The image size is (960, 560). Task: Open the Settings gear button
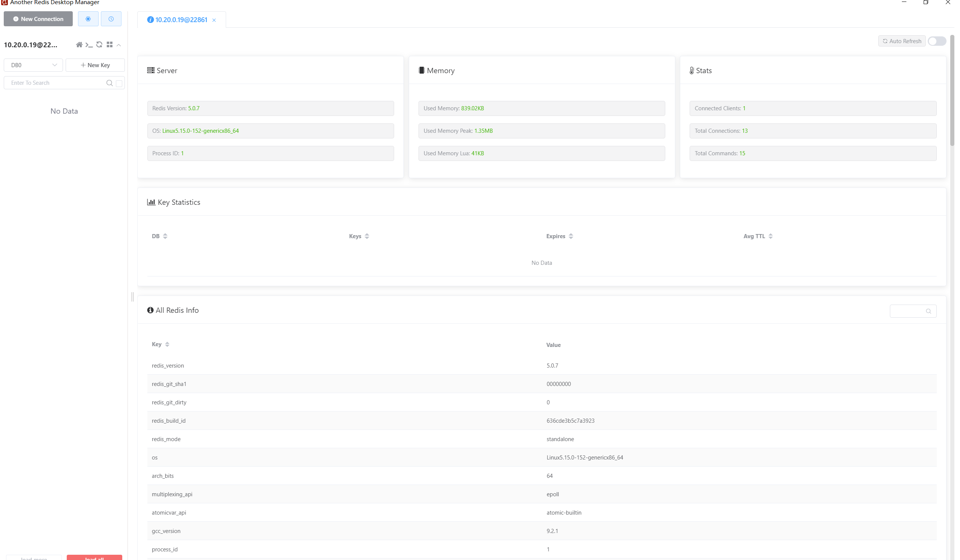tap(88, 19)
